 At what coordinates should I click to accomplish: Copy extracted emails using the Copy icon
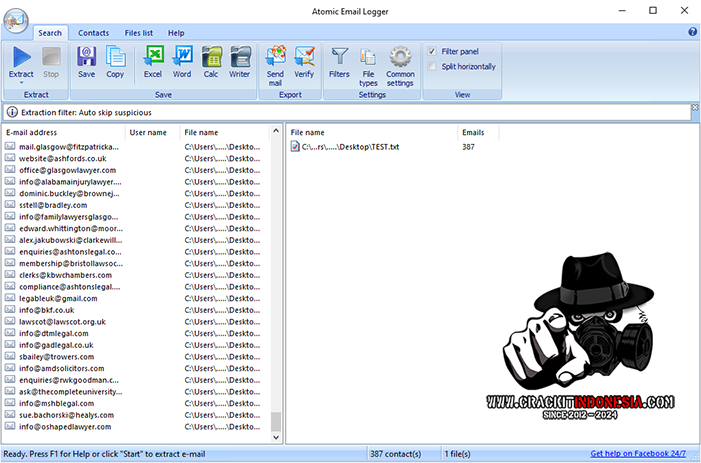coord(115,57)
